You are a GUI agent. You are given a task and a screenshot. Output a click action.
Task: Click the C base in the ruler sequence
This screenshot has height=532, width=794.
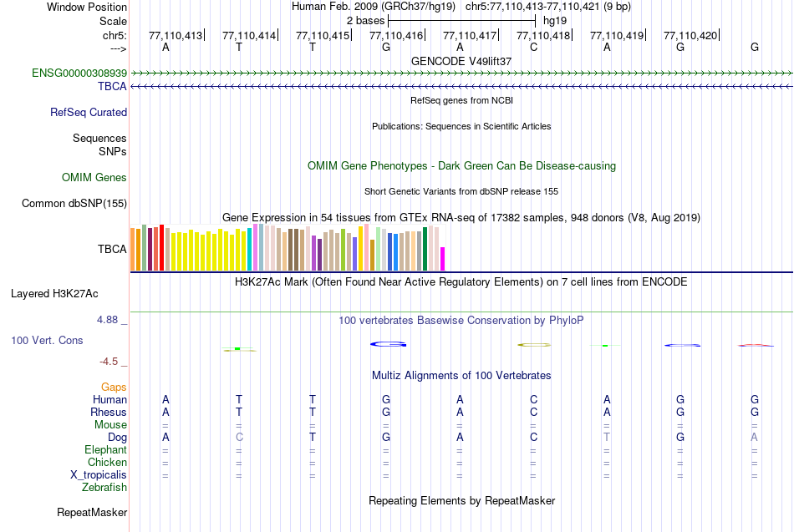tap(533, 47)
